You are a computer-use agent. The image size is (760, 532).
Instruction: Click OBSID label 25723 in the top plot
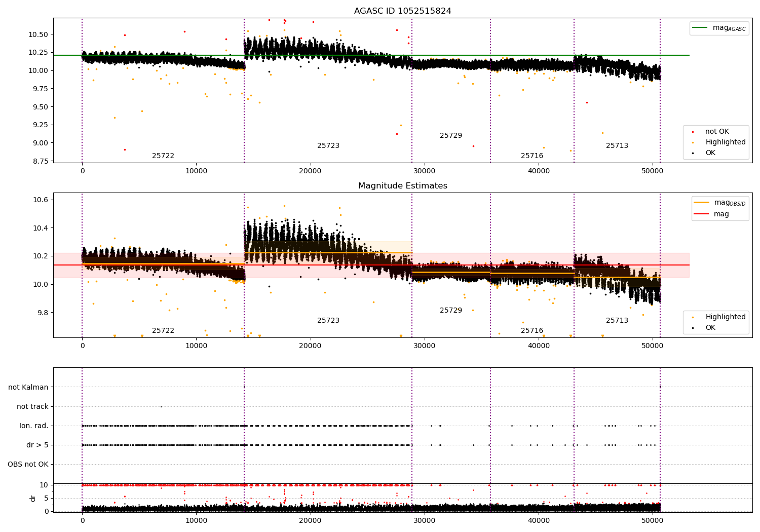click(x=328, y=146)
